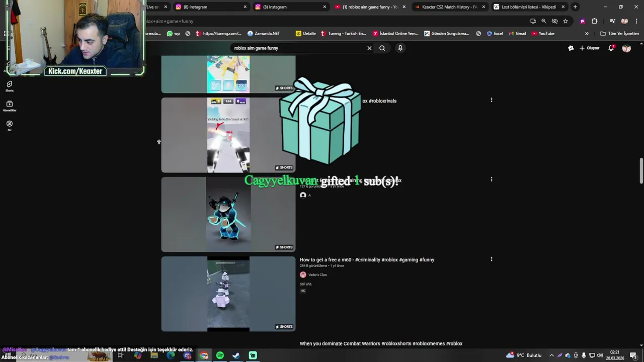This screenshot has height=362, width=644.
Task: Open the YouTube account avatar menu
Action: point(626,48)
